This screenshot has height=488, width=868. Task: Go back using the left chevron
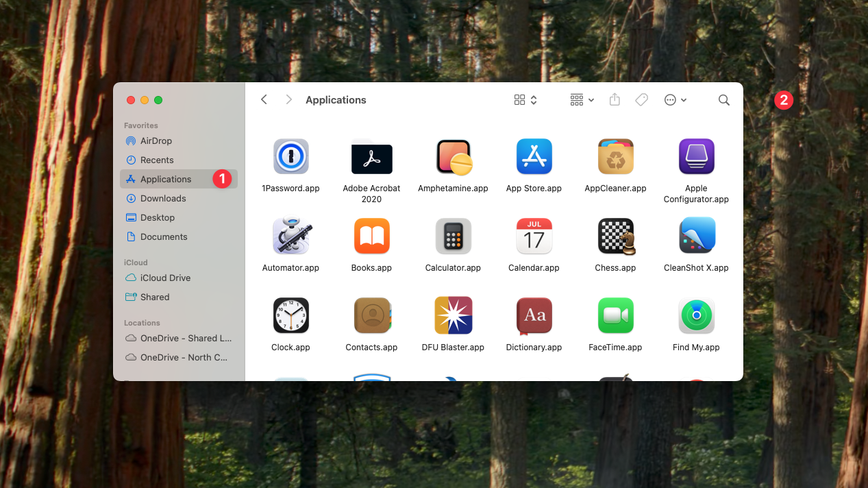[264, 100]
